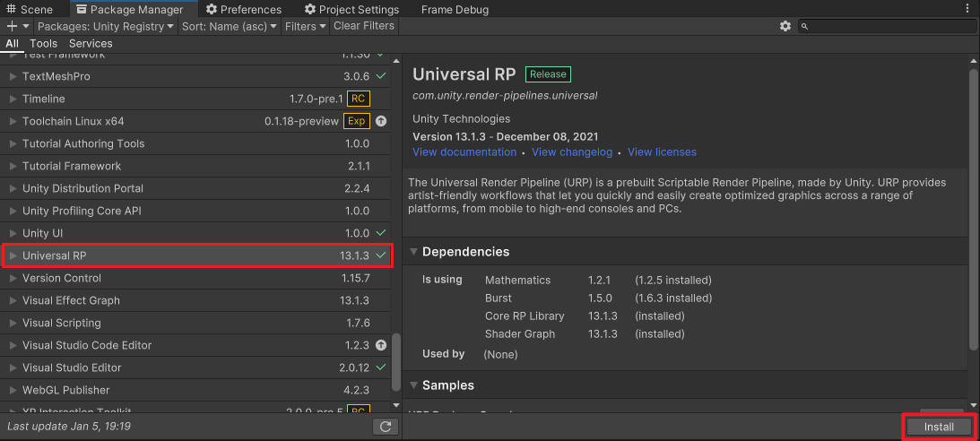Click the Core RP Library dependency name
Image resolution: width=980 pixels, height=441 pixels.
[x=525, y=316]
